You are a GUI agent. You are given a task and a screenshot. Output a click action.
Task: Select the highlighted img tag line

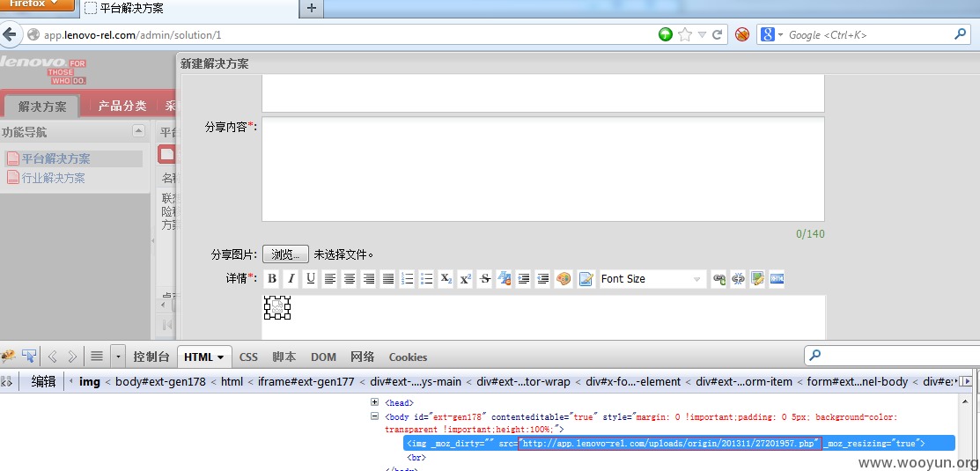680,443
